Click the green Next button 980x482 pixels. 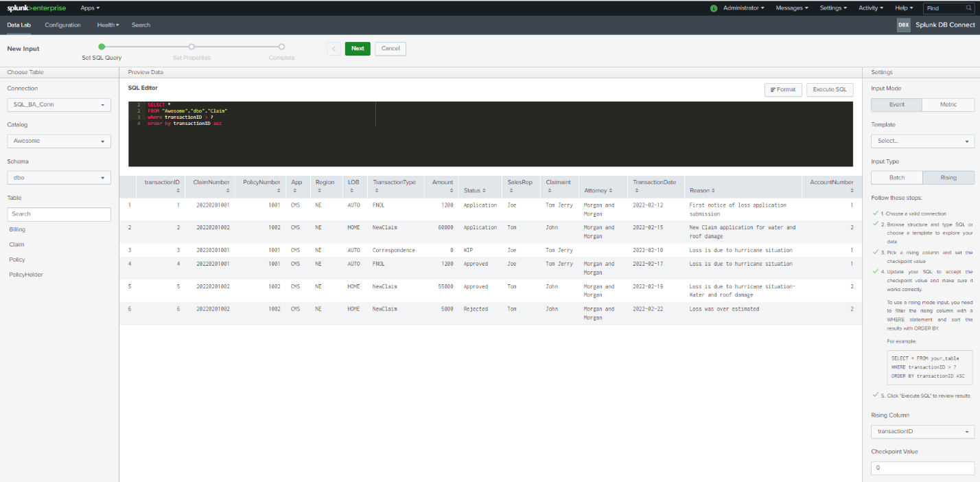click(x=358, y=49)
